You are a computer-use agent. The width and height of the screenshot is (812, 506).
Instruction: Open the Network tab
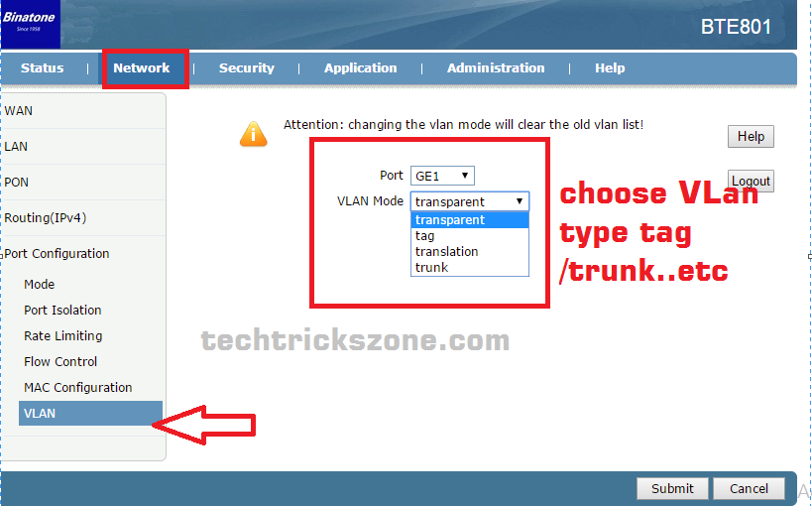coord(142,67)
